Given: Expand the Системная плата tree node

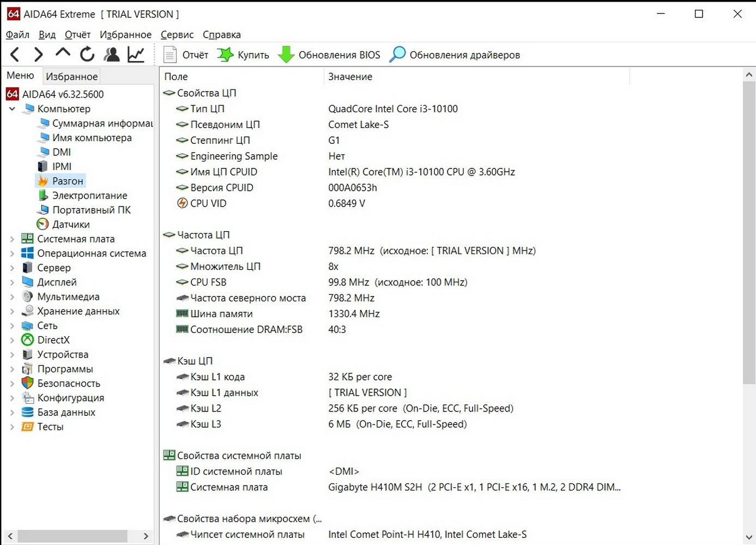Looking at the screenshot, I should pyautogui.click(x=12, y=239).
